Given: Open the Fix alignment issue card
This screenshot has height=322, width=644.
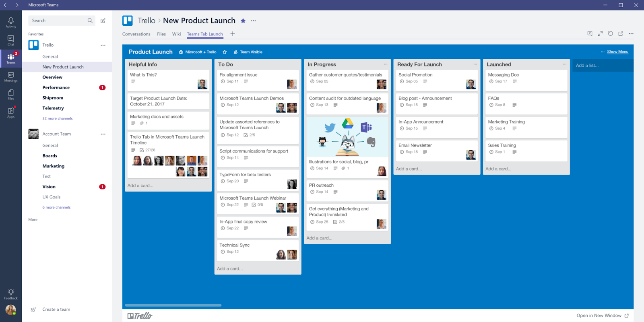Looking at the screenshot, I should click(258, 80).
